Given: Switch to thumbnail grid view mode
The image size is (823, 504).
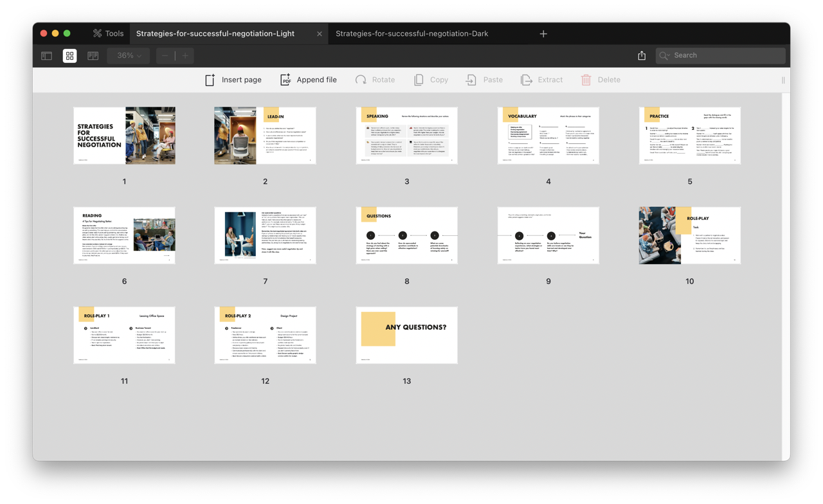Looking at the screenshot, I should click(x=69, y=55).
